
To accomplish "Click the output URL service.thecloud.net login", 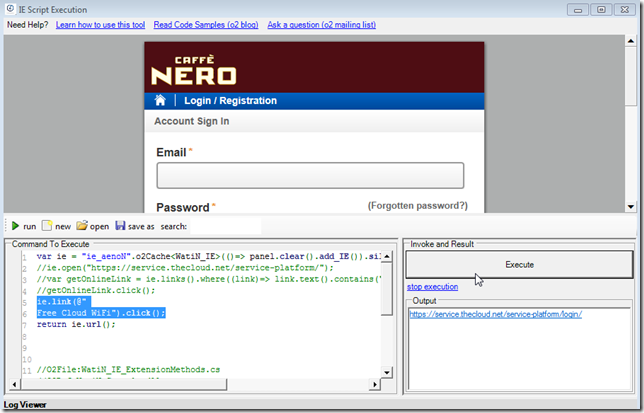I will (495, 314).
